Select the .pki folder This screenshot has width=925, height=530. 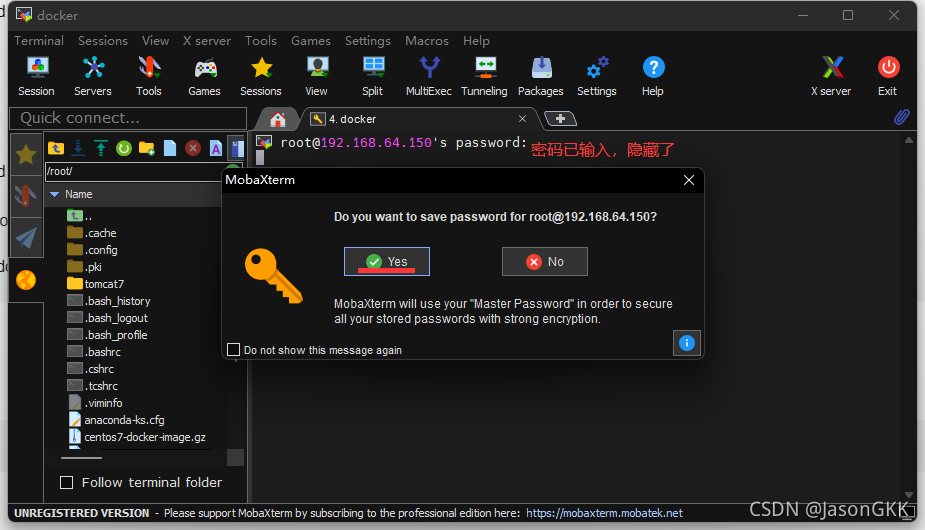[x=85, y=267]
